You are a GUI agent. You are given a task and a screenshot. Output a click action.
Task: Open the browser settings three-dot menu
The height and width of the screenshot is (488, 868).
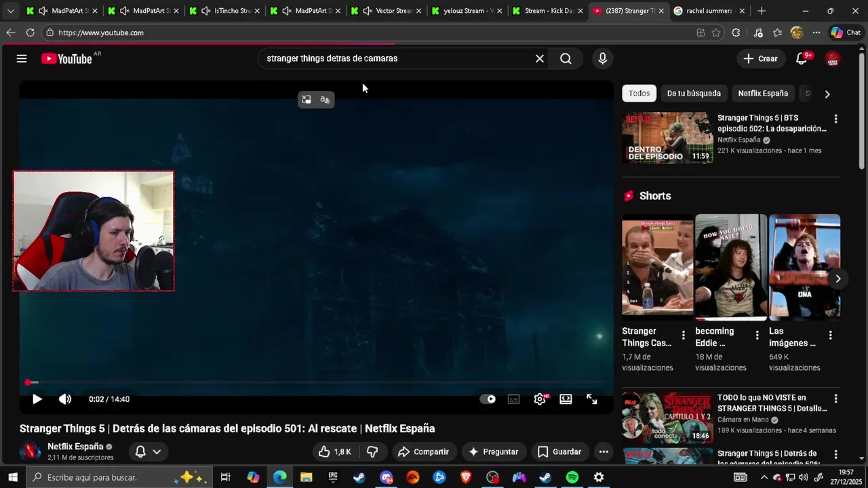[816, 33]
